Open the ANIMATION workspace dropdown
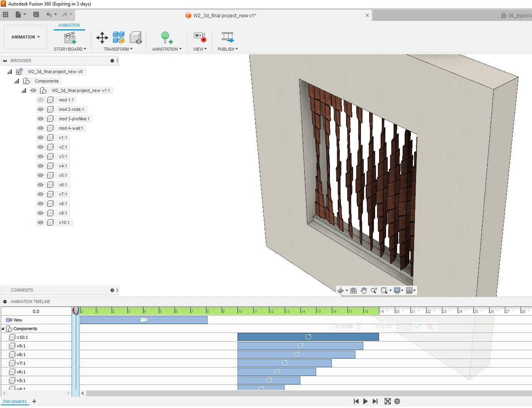The height and width of the screenshot is (408, 532). (26, 37)
